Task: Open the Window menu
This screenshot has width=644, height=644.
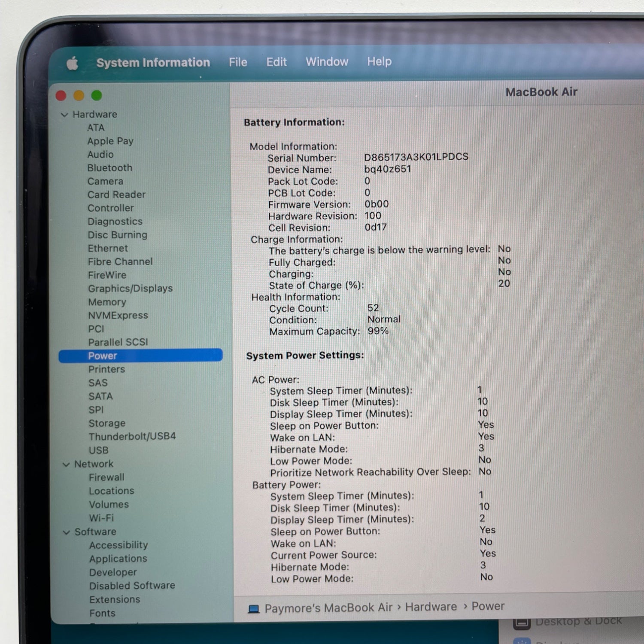Action: [327, 62]
